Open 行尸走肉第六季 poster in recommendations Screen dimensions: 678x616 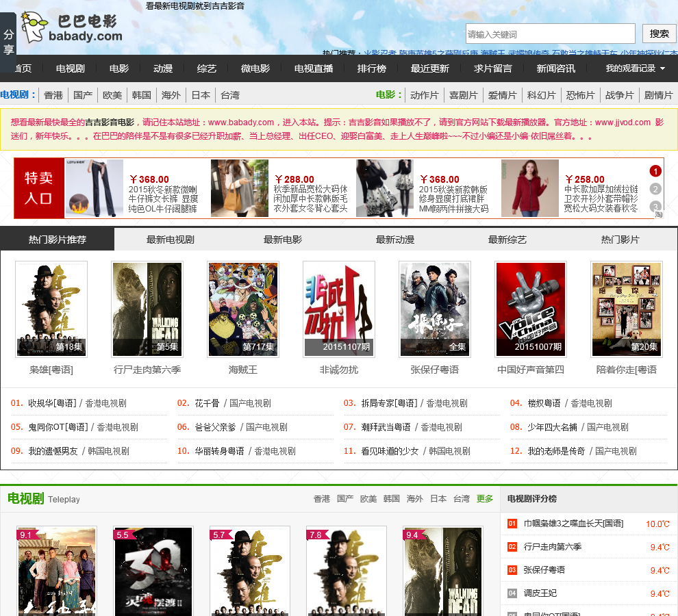[147, 309]
